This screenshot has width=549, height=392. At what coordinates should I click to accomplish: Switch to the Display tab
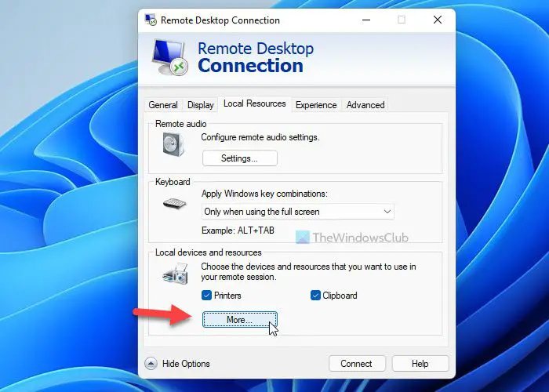(x=200, y=105)
